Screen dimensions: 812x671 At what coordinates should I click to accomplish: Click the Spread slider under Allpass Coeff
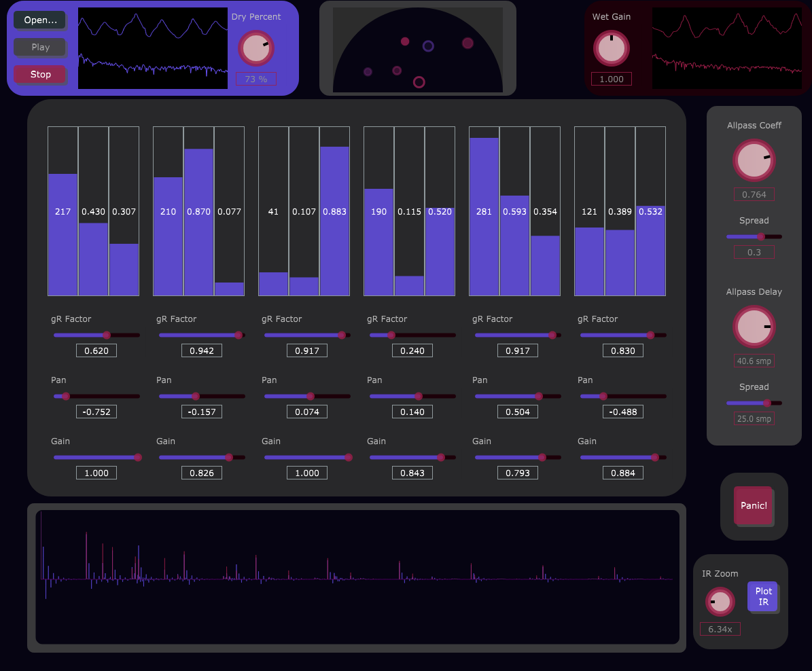coord(754,236)
